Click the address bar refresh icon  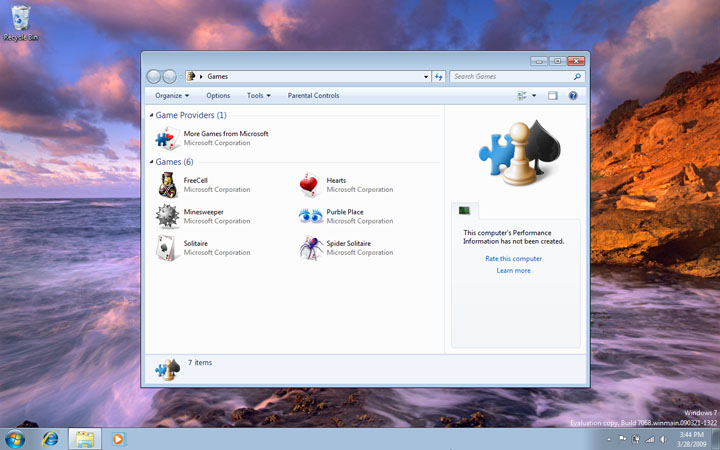438,76
